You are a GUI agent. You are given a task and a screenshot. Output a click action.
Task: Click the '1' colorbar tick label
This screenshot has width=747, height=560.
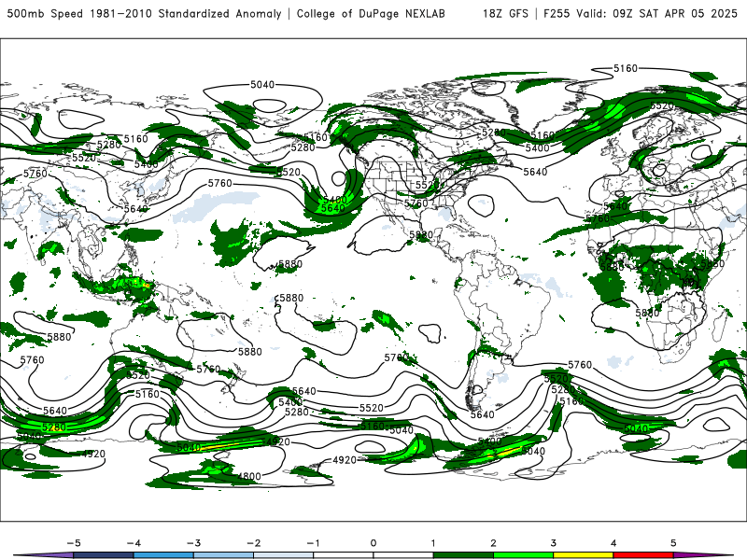433,543
